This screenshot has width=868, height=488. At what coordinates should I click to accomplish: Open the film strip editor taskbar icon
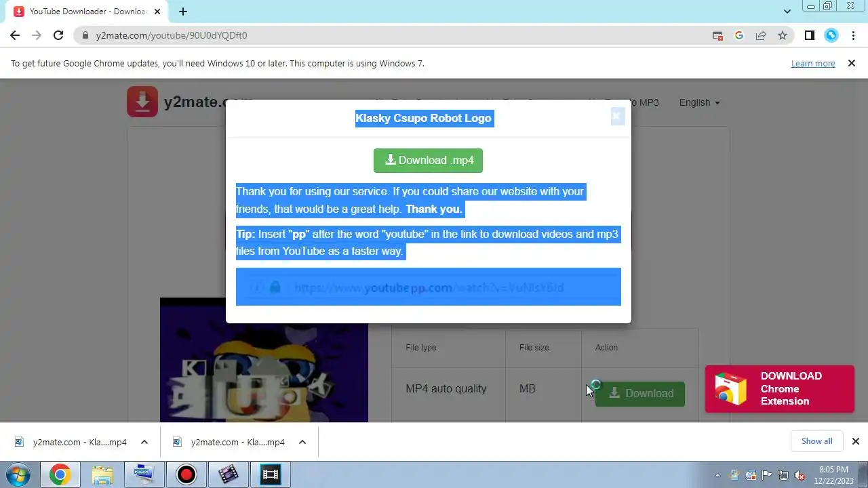(270, 474)
